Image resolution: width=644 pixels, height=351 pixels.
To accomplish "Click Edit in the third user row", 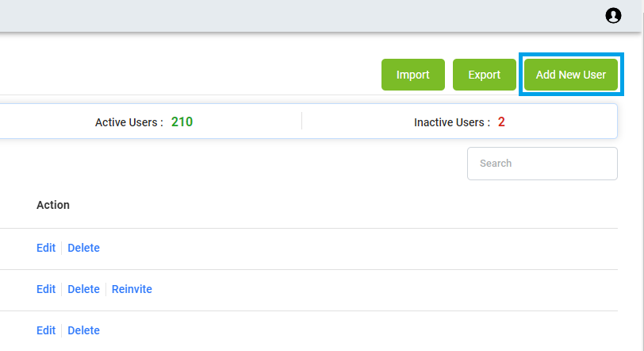I will [46, 330].
